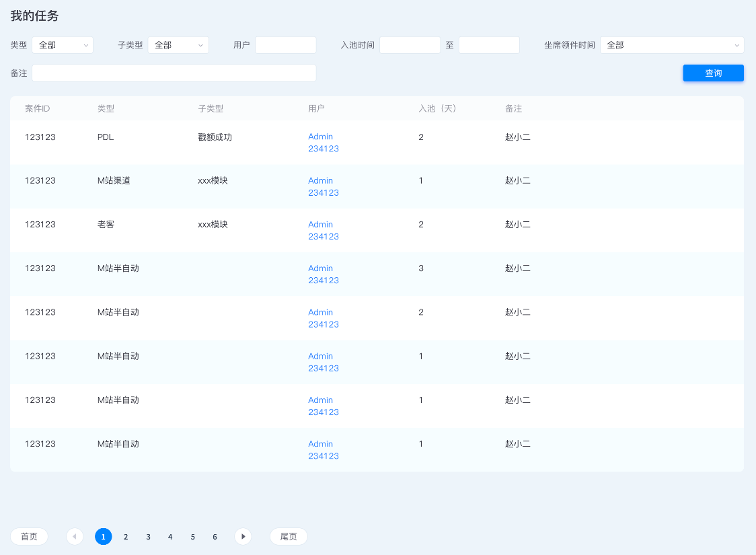Click the 戳额成功 subtype cell
Screen dimensions: 756x555
(215, 137)
